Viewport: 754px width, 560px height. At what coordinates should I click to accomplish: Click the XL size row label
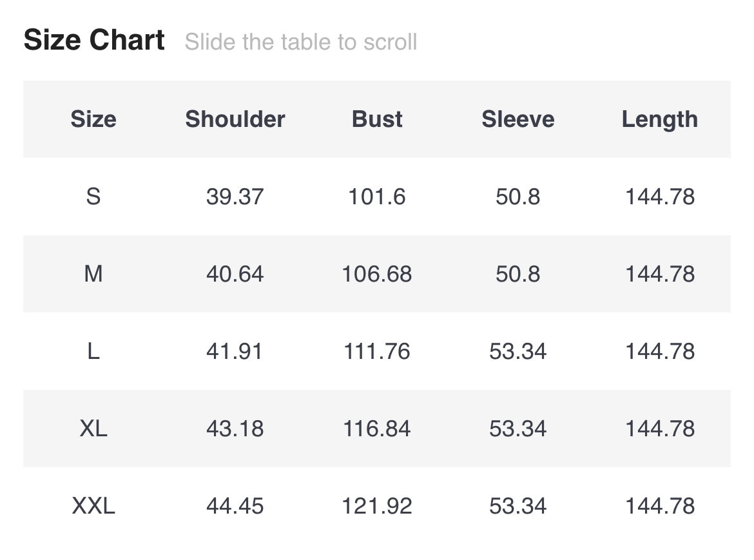point(93,429)
